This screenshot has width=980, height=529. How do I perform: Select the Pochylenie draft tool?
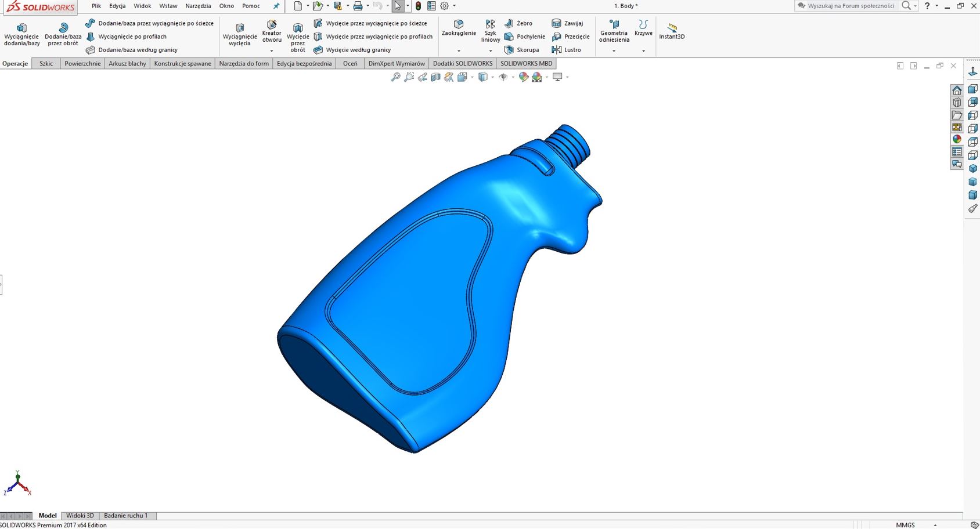(524, 37)
